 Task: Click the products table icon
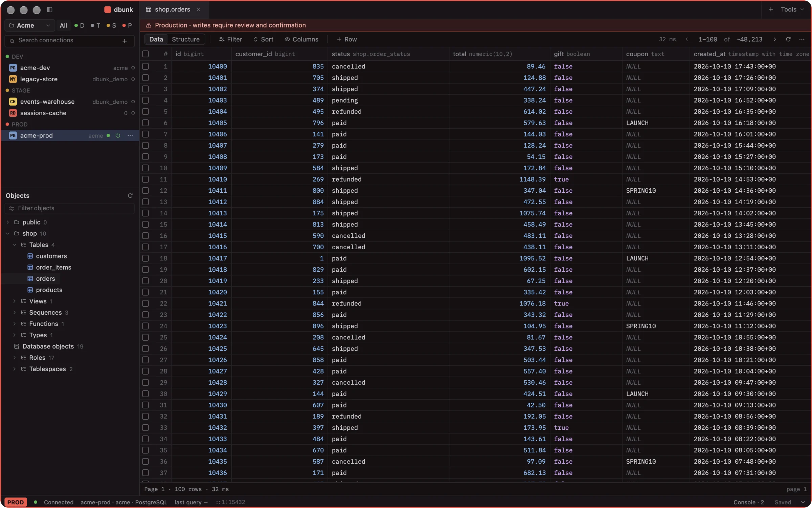(x=30, y=290)
